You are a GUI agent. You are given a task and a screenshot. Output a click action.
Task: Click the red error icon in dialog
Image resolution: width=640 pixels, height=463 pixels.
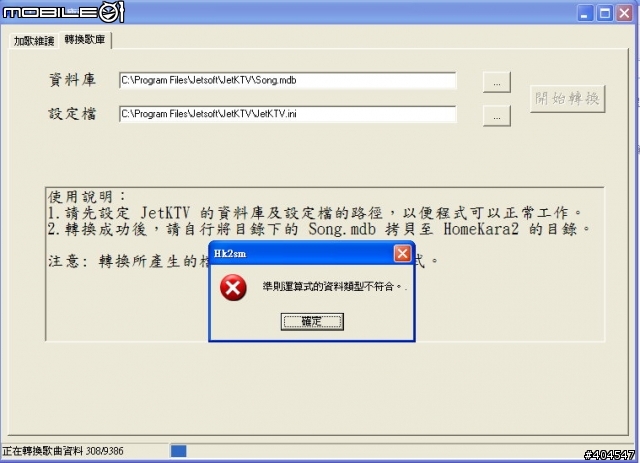(x=233, y=287)
